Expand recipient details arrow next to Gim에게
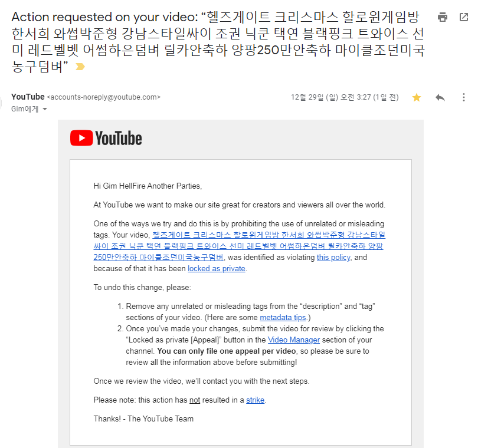Screen dimensions: 478x448 (45, 109)
